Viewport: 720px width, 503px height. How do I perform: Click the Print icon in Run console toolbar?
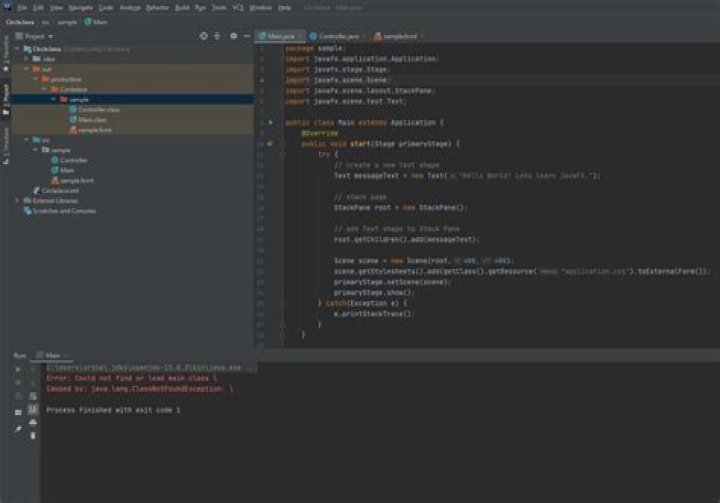point(33,422)
